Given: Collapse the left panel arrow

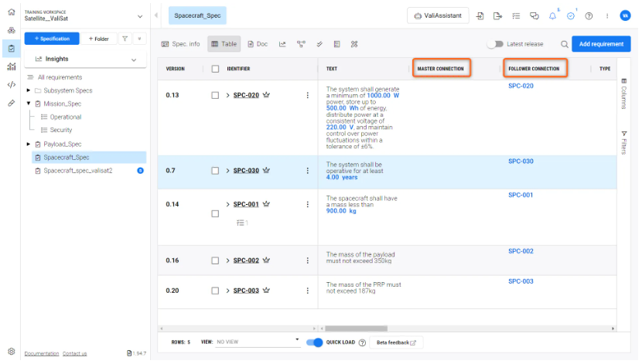Looking at the screenshot, I should [156, 15].
